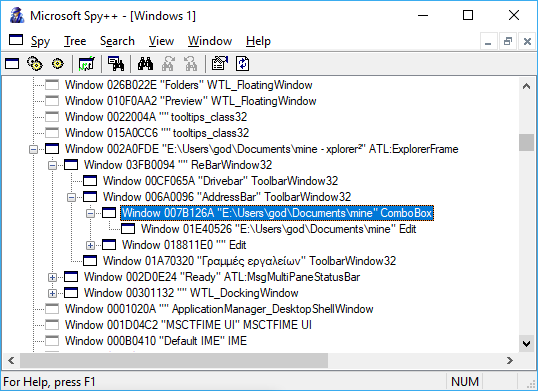Select Window 018811E0 Edit row
Image resolution: width=538 pixels, height=391 pixels.
[184, 245]
